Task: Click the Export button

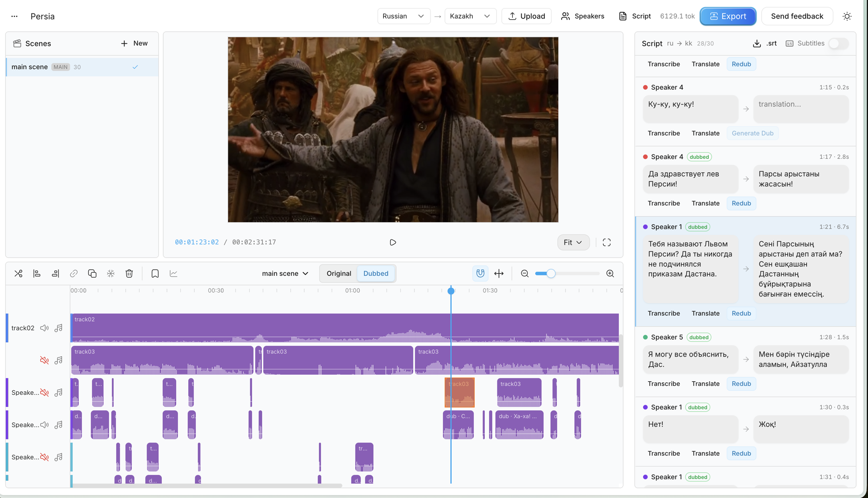Action: pyautogui.click(x=728, y=16)
